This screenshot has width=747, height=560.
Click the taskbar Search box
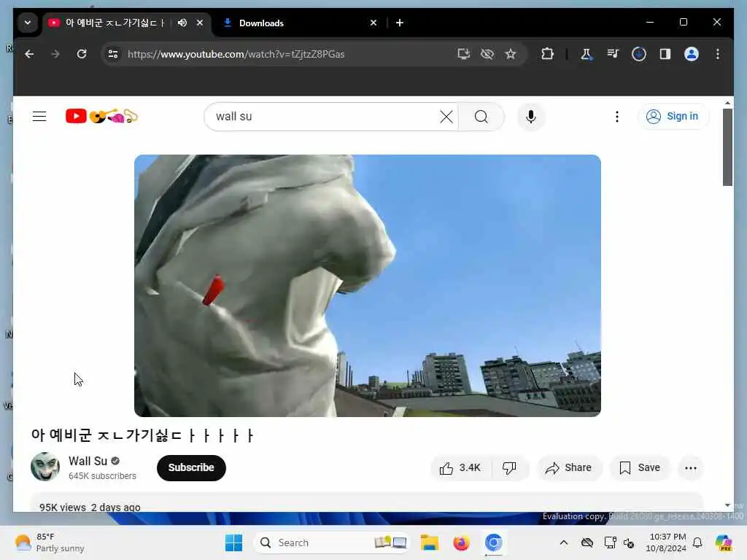332,542
